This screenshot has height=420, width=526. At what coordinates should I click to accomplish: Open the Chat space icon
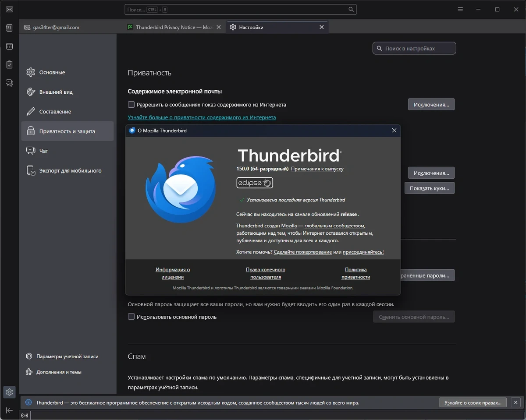point(9,83)
